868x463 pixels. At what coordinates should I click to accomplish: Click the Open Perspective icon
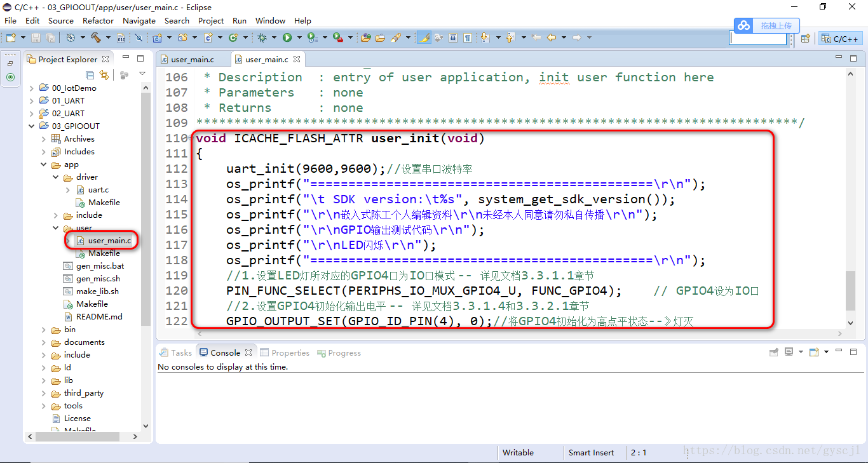coord(805,38)
